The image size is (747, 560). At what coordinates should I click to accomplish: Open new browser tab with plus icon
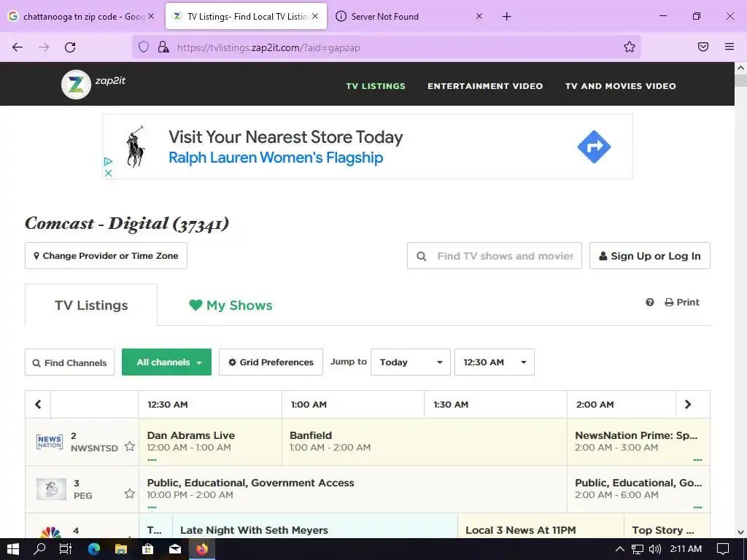506,17
